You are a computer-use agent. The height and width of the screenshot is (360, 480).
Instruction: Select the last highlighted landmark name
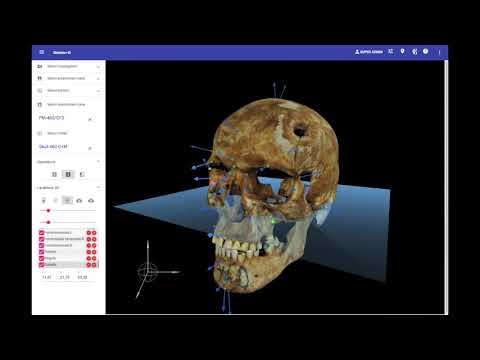point(51,265)
